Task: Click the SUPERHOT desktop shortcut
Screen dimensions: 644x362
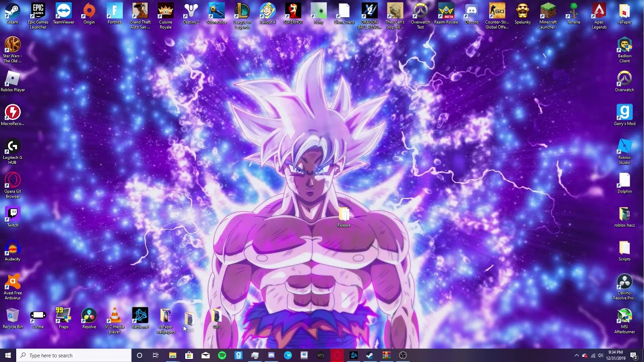Action: tap(293, 14)
